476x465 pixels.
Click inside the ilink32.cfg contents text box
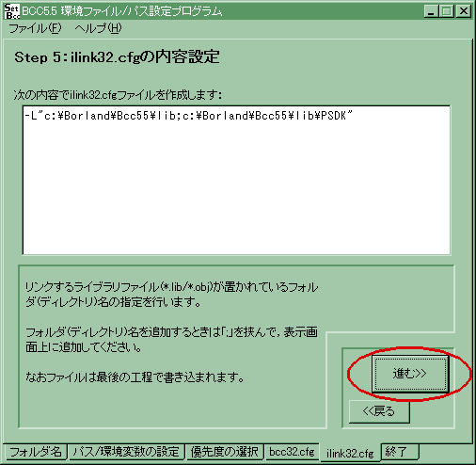pos(236,180)
